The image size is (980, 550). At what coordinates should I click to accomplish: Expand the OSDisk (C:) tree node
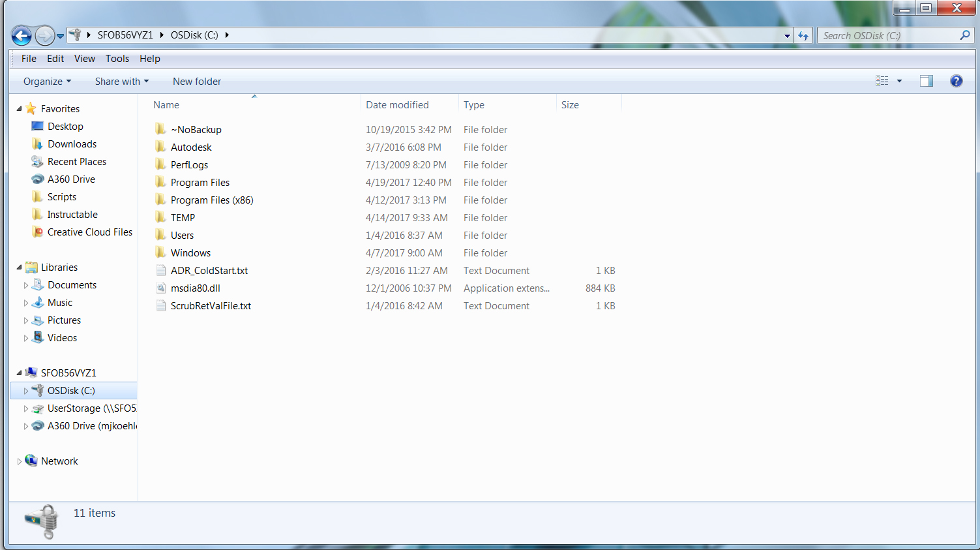pos(26,391)
